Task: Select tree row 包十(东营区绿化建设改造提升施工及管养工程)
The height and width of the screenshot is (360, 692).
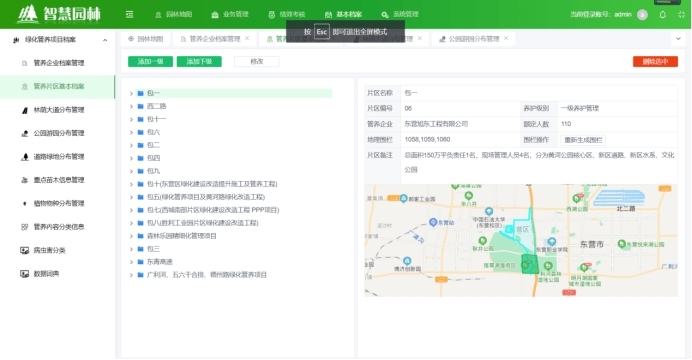Action: tap(212, 184)
